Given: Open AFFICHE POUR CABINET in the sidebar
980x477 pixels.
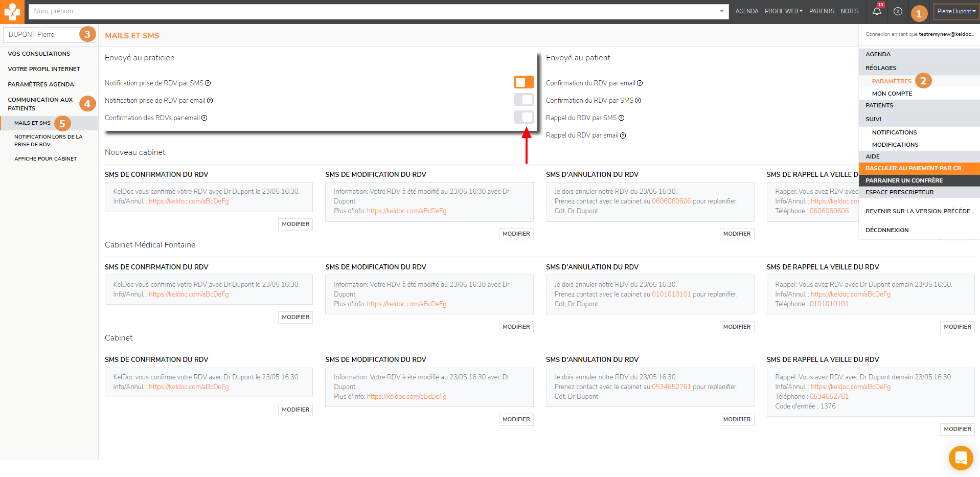Looking at the screenshot, I should (x=45, y=159).
